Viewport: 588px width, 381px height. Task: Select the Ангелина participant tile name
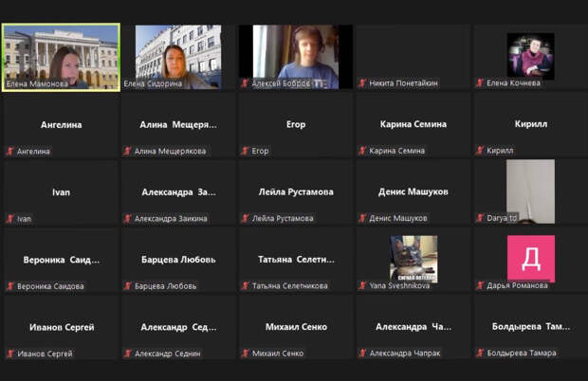pos(61,125)
